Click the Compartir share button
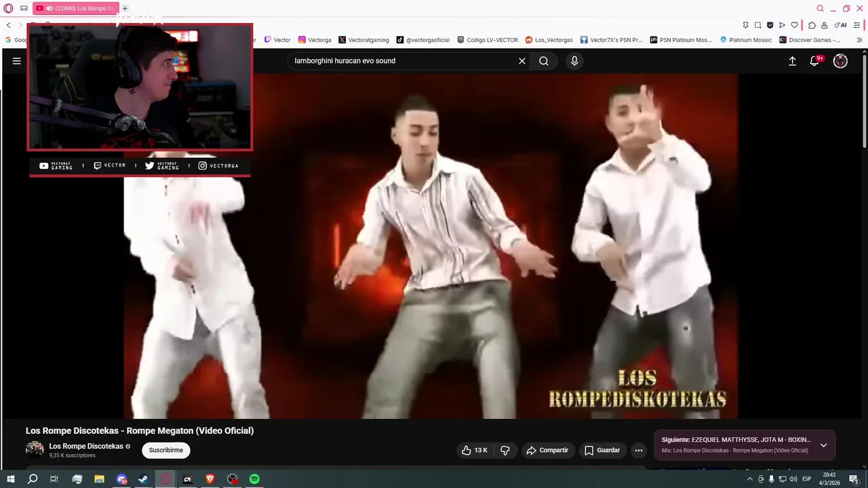868x488 pixels. click(547, 450)
